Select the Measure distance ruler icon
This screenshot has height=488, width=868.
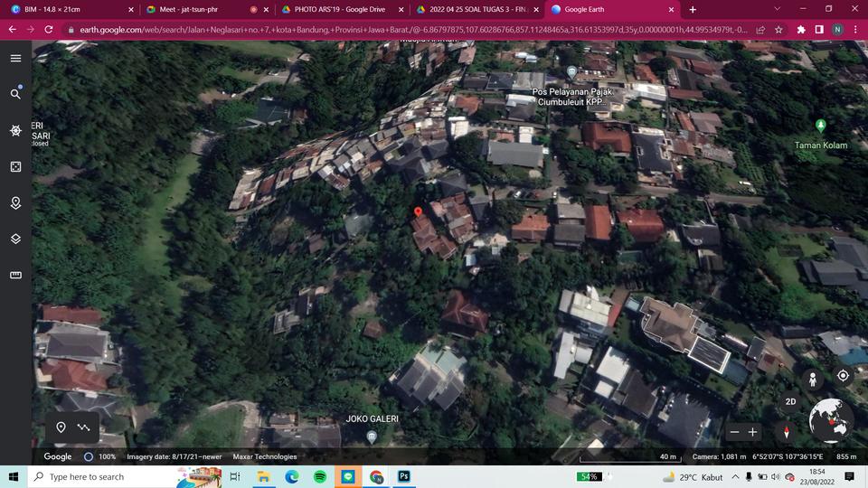[x=15, y=275]
